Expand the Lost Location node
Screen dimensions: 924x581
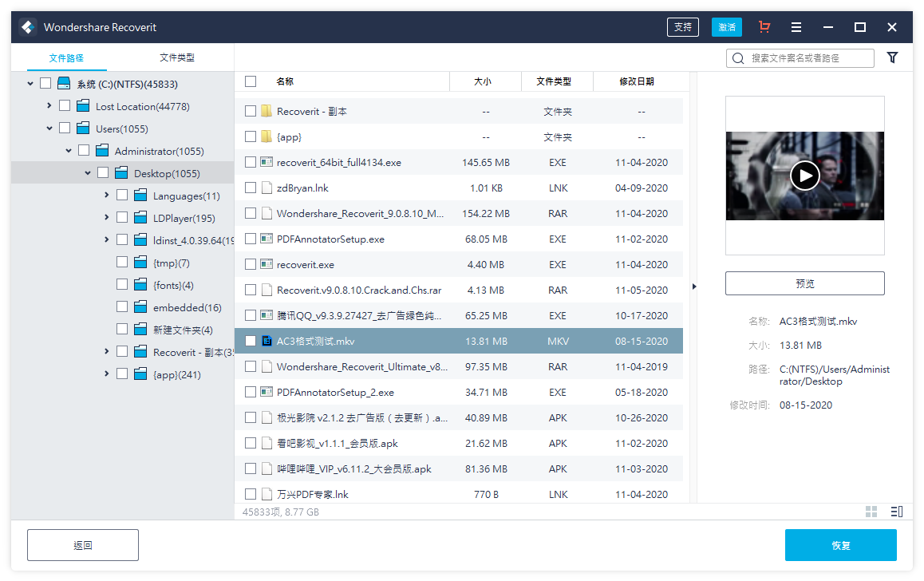49,105
